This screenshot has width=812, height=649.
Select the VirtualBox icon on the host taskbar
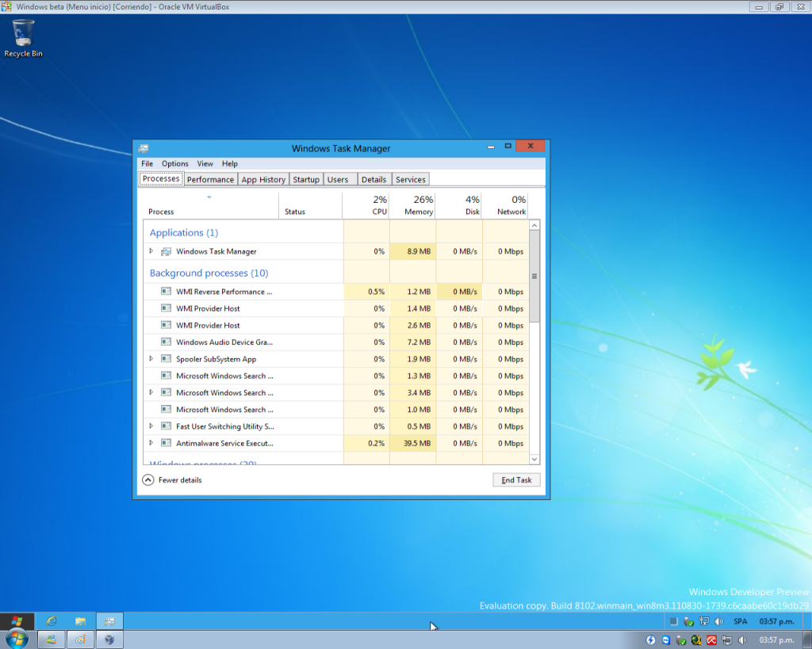coord(109,639)
